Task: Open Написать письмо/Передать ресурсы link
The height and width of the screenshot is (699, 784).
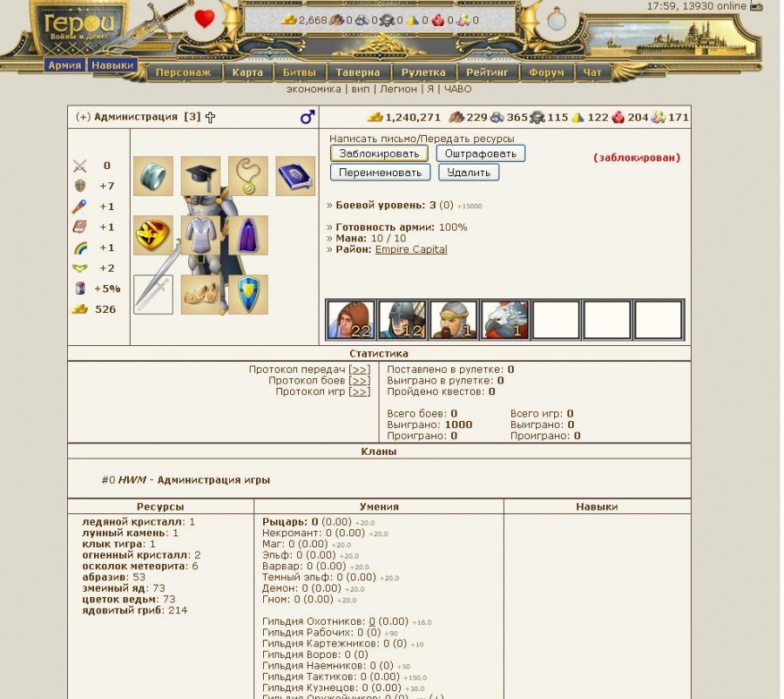Action: click(x=422, y=139)
